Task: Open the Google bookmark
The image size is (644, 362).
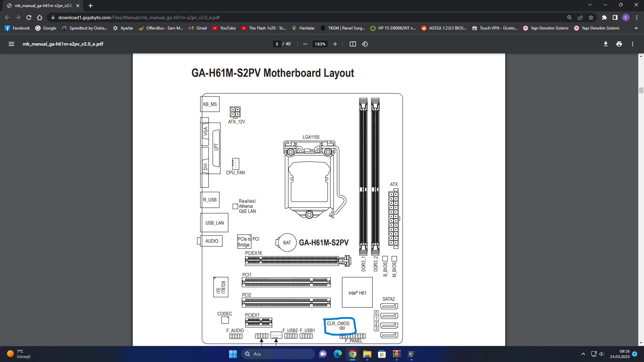Action: pyautogui.click(x=46, y=28)
